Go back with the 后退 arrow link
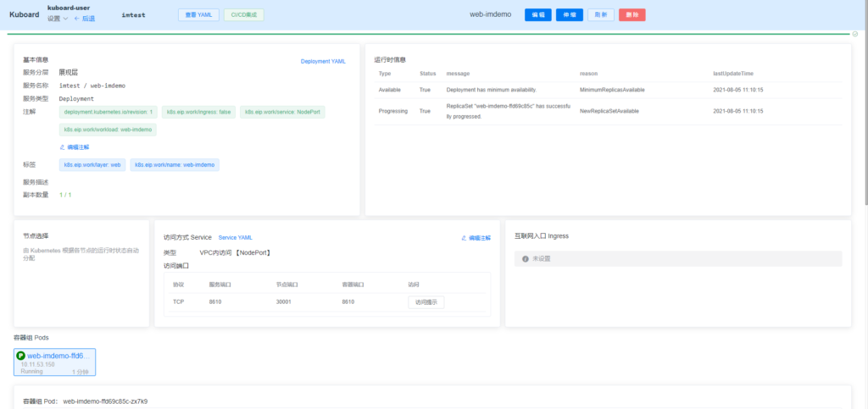Image resolution: width=868 pixels, height=409 pixels. [85, 18]
